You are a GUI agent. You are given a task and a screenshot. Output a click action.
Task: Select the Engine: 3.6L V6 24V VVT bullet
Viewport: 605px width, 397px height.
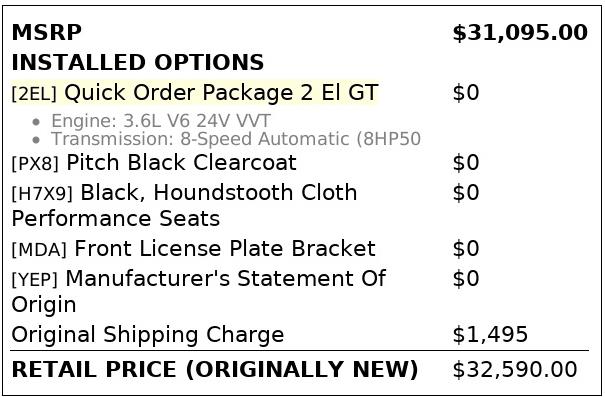(x=161, y=121)
